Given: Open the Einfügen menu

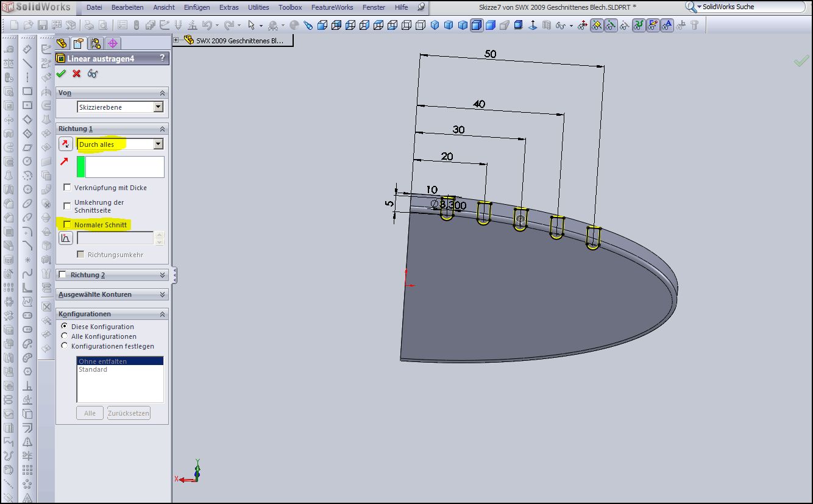Looking at the screenshot, I should coord(196,7).
